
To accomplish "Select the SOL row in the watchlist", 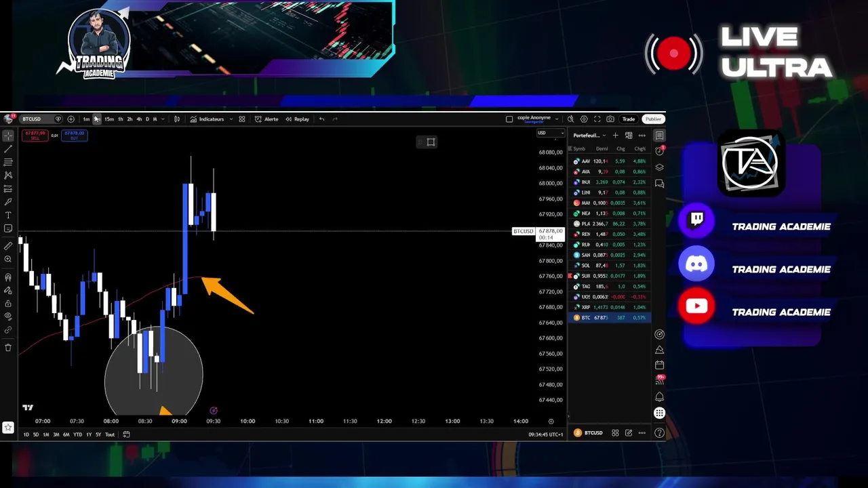I will pyautogui.click(x=610, y=266).
